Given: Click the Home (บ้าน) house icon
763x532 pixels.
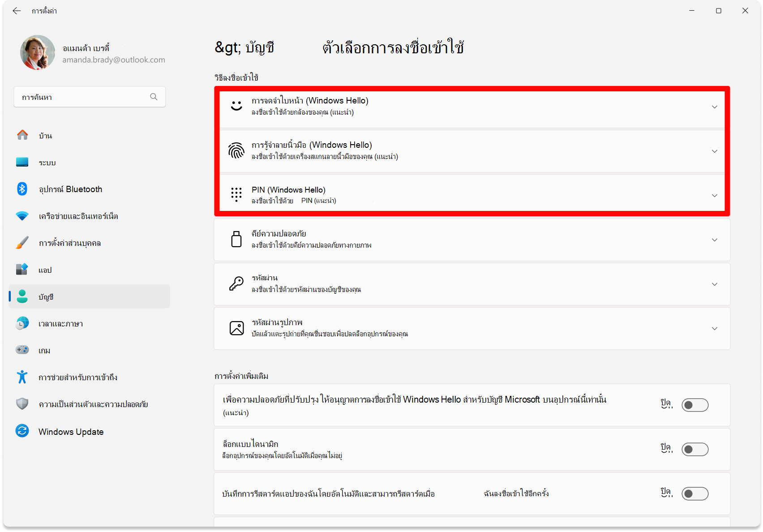Looking at the screenshot, I should [x=22, y=135].
